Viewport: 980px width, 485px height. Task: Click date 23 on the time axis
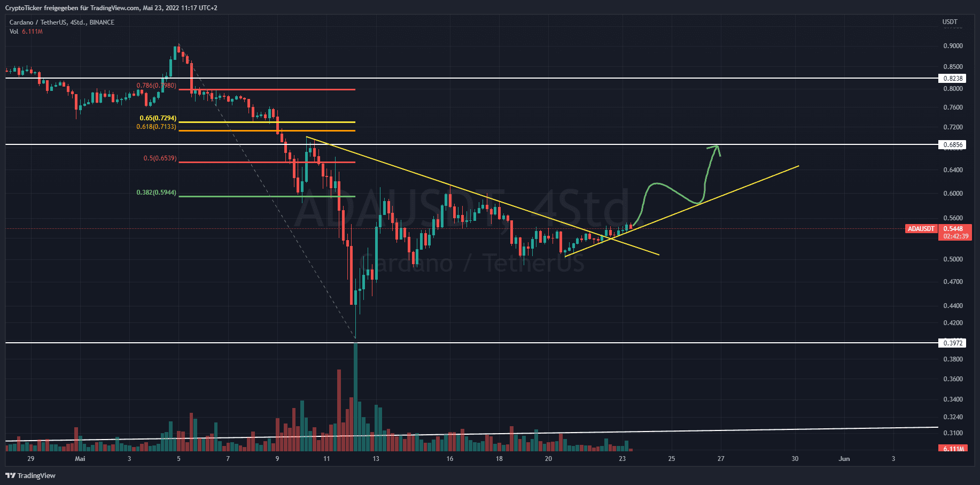[622, 459]
